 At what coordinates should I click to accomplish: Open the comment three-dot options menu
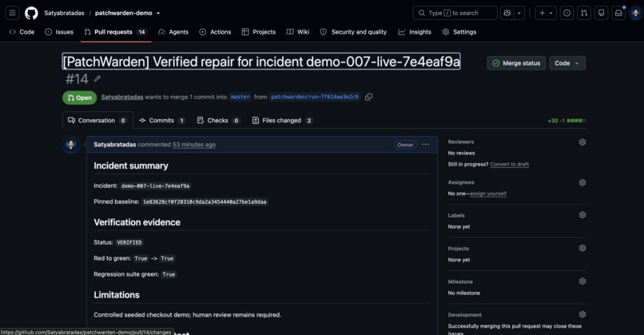426,145
